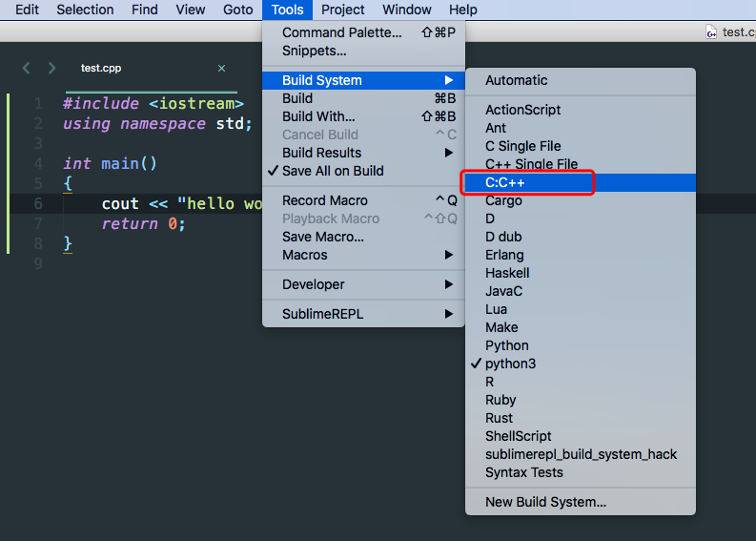
Task: Open the Goto menu
Action: point(237,10)
